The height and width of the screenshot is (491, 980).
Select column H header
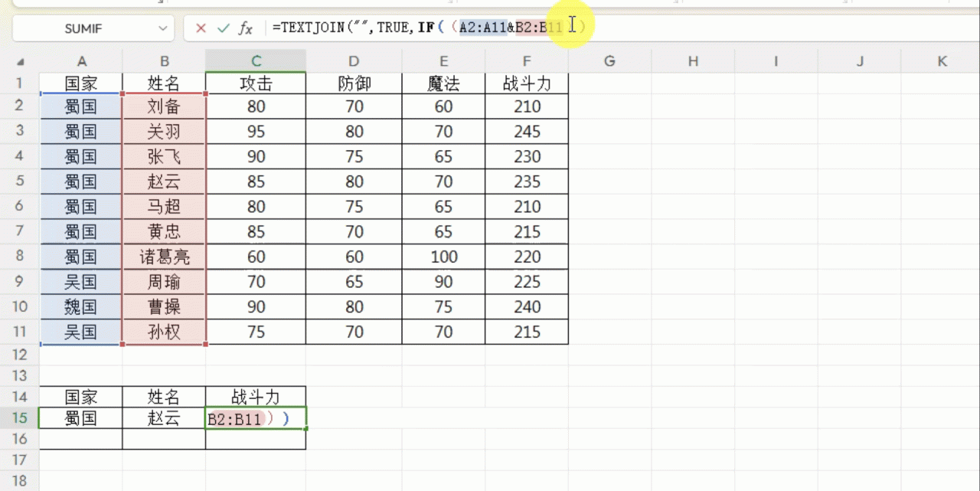[693, 61]
